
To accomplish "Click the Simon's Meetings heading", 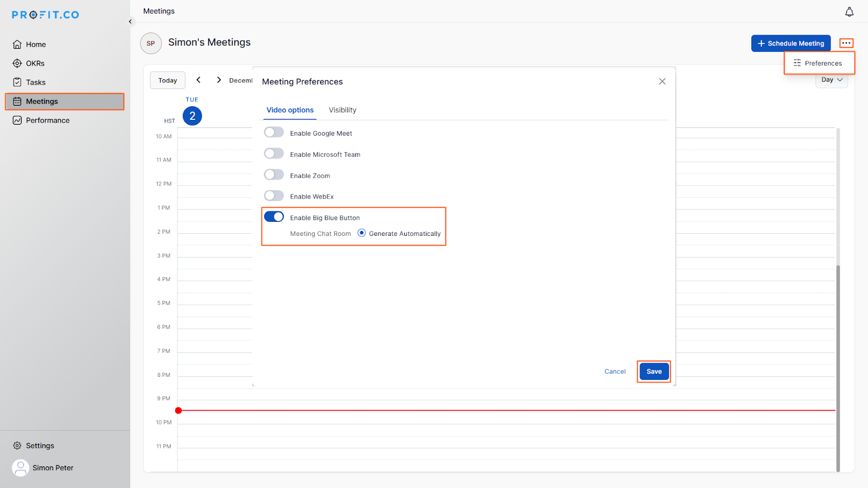I will [x=209, y=42].
